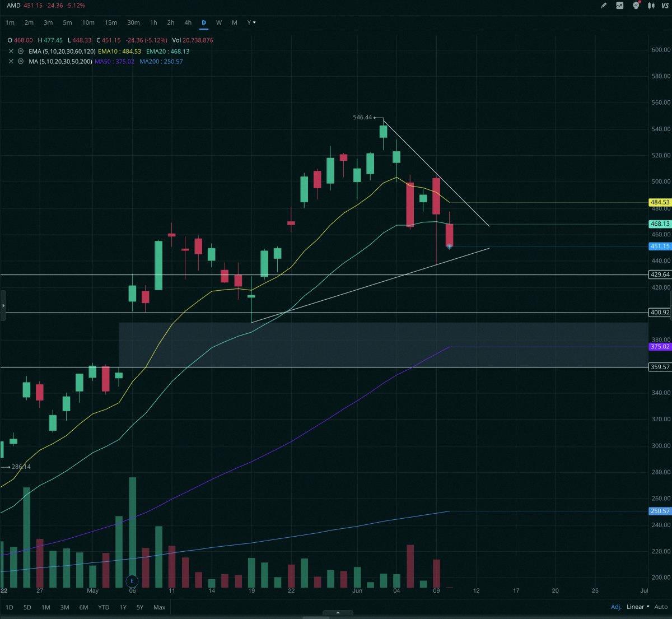Toggle Auto scaling

661,607
